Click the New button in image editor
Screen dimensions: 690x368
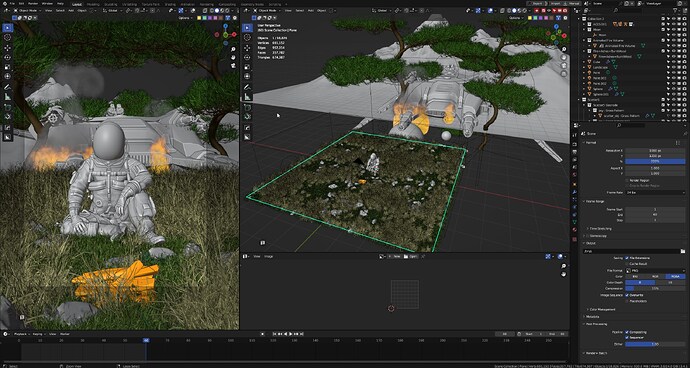point(394,256)
